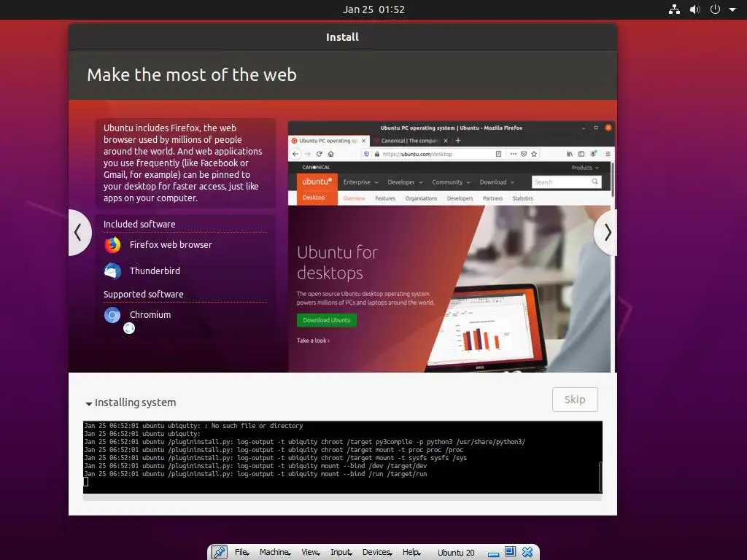Open the Developer dropdown in slideshow page
This screenshot has height=560, width=747.
pos(405,182)
